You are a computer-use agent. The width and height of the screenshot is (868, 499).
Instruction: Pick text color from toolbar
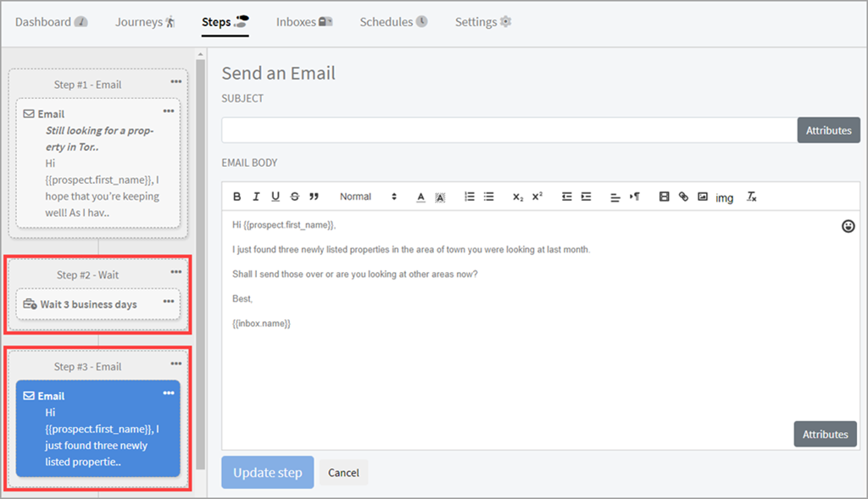pyautogui.click(x=420, y=197)
